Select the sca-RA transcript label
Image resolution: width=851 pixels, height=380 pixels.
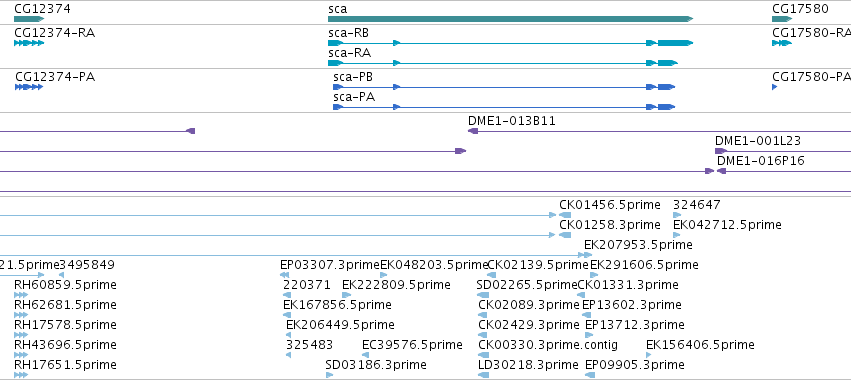click(x=350, y=53)
